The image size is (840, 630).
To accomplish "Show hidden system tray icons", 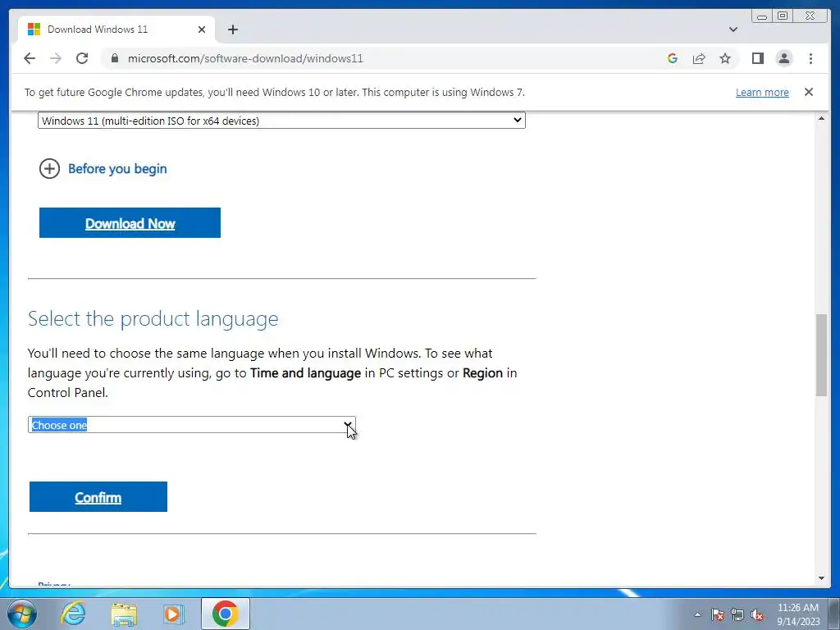I will coord(697,614).
